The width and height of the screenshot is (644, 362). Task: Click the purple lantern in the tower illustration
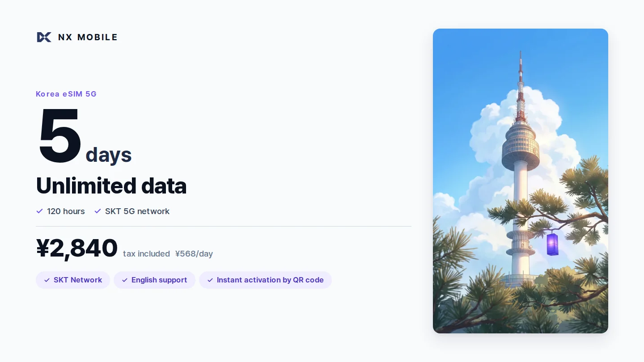pos(552,244)
